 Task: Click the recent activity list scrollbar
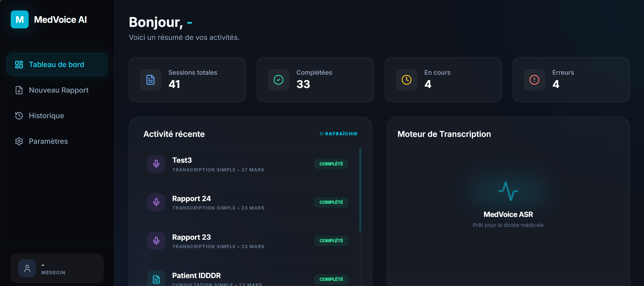[360, 190]
